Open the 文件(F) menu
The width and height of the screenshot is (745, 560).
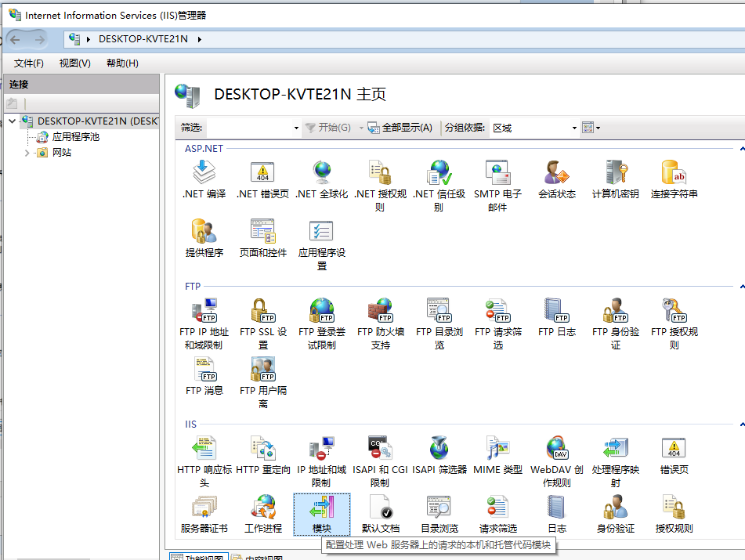[x=28, y=63]
